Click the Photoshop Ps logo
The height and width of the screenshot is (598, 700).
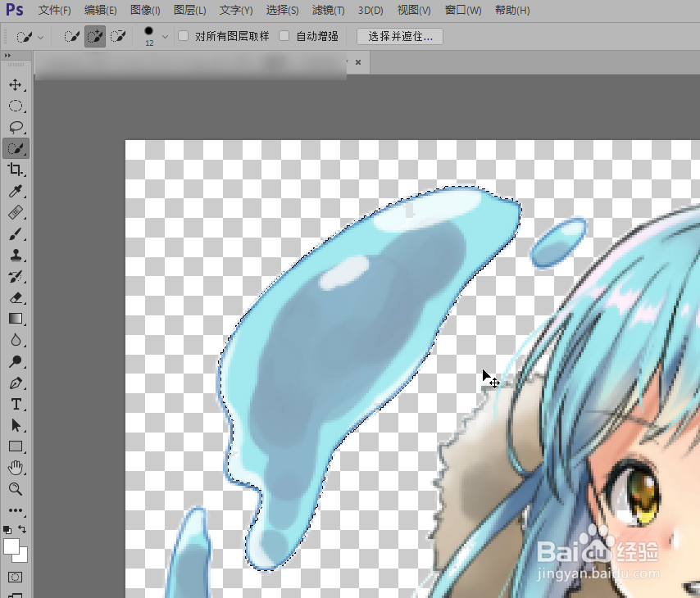15,10
